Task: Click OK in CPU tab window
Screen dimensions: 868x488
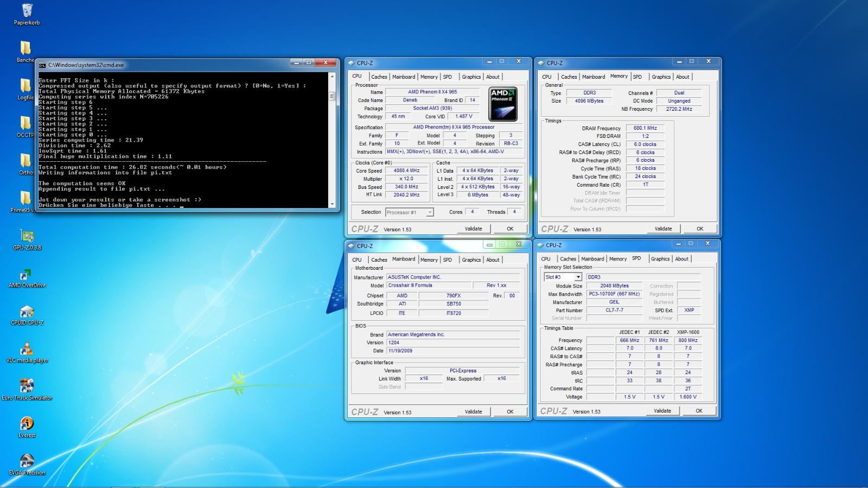Action: tap(510, 229)
